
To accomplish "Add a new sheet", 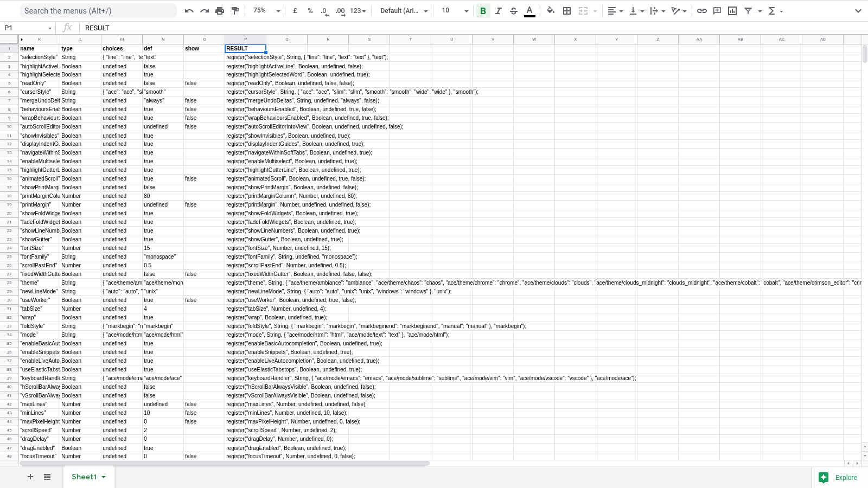I will pyautogui.click(x=30, y=477).
